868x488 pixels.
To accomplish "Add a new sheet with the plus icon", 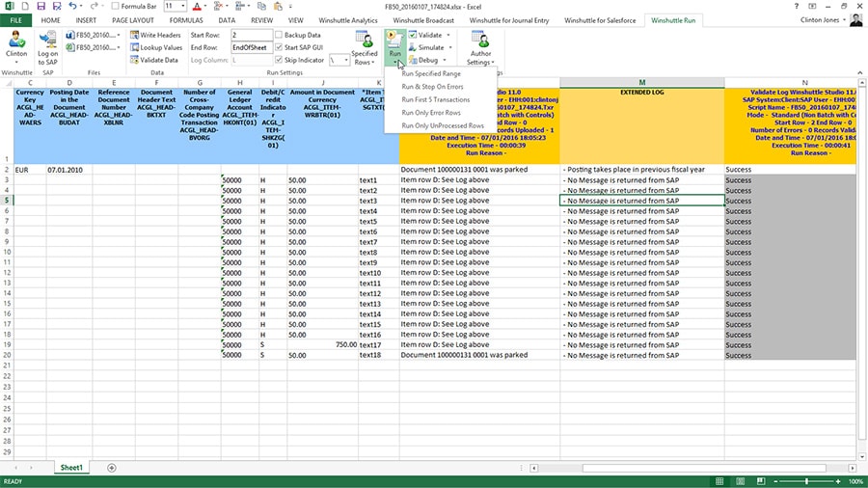I will point(112,468).
